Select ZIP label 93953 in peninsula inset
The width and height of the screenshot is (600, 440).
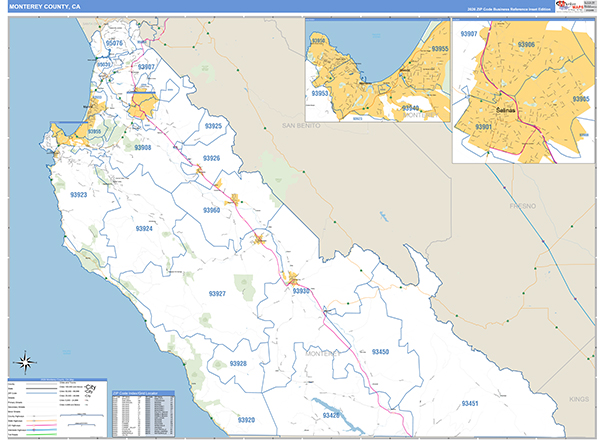point(320,93)
